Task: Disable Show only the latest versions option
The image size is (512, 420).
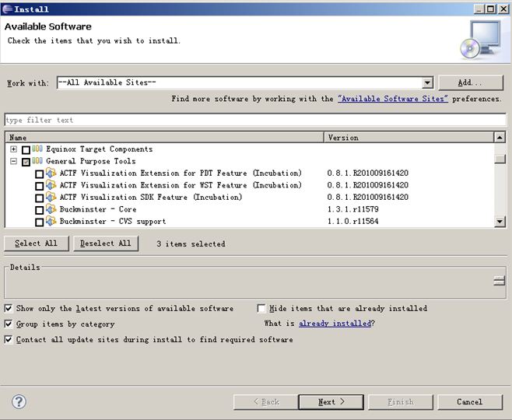Action: click(x=9, y=308)
